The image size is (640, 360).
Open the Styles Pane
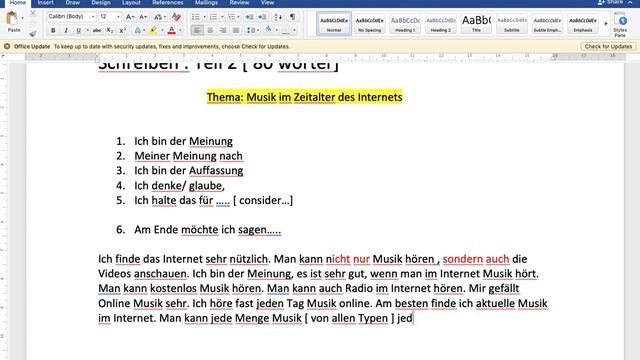(620, 24)
